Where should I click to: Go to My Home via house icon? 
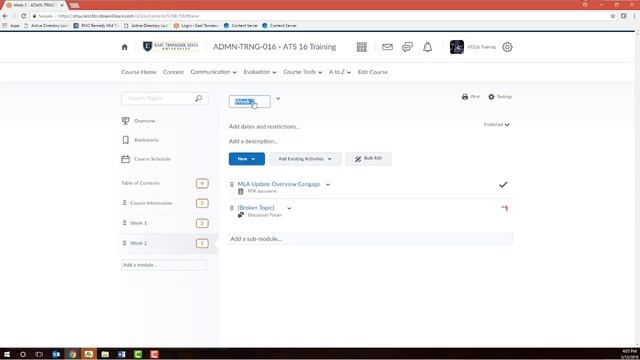(x=124, y=47)
